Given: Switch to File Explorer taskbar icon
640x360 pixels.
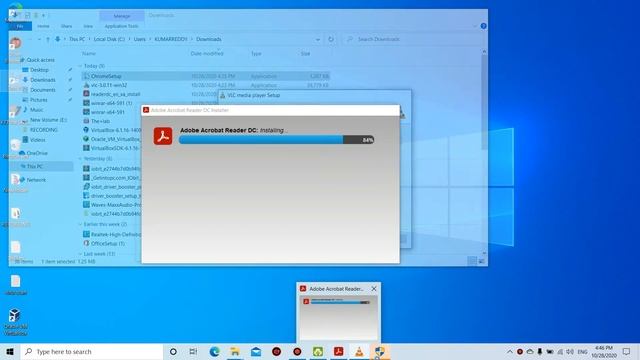Looking at the screenshot, I should 235,351.
